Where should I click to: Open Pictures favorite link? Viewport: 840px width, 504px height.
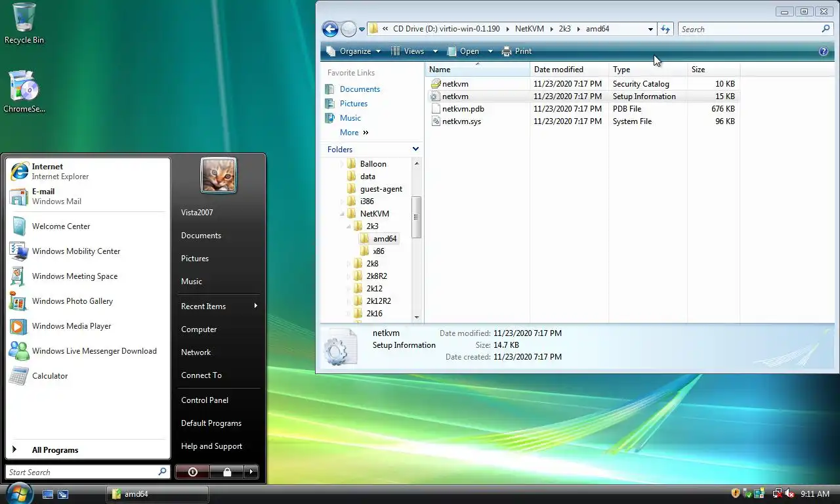point(353,104)
